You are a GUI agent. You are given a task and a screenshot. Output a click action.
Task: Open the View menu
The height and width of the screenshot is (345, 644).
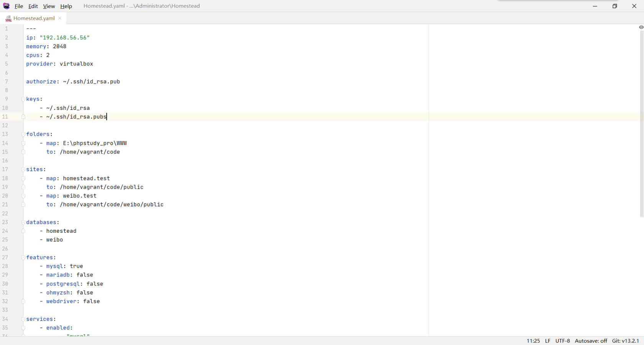click(x=49, y=6)
